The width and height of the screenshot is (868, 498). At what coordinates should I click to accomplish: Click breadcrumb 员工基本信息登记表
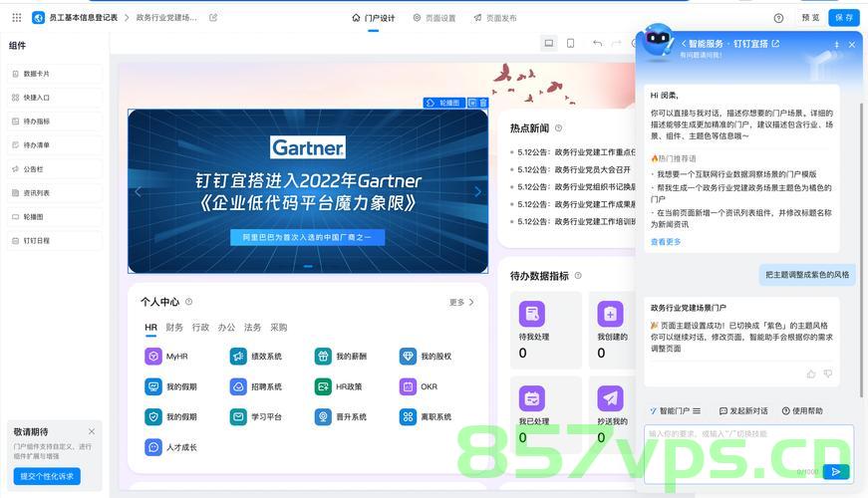click(83, 18)
